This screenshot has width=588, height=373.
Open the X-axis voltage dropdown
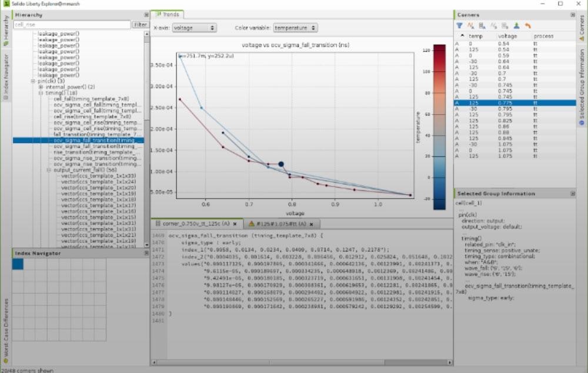(195, 28)
